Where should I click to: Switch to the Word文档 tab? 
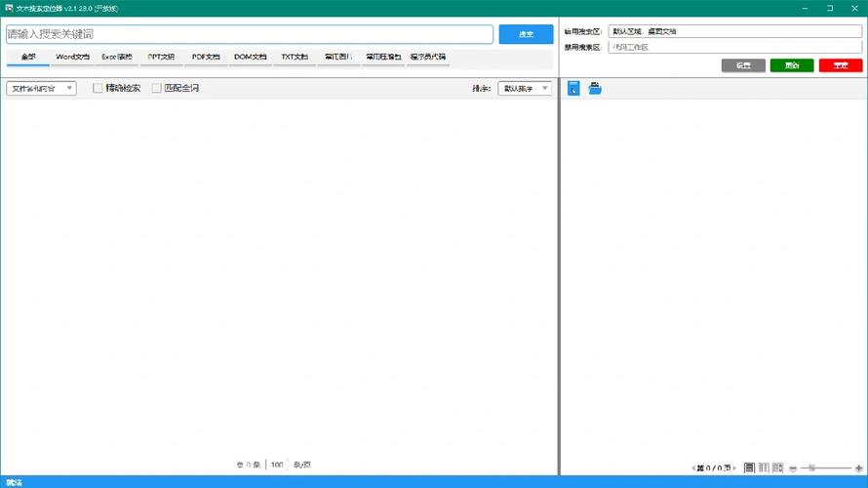click(72, 58)
